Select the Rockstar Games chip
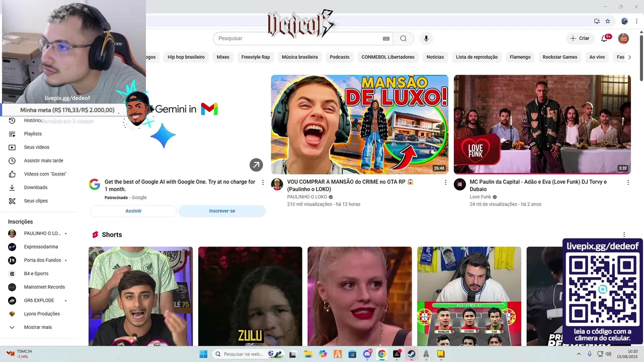 click(560, 57)
